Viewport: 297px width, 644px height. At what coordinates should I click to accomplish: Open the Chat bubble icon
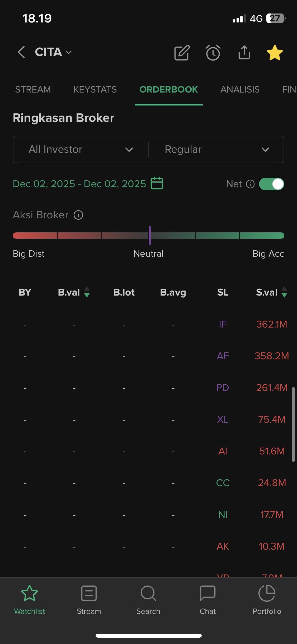click(x=208, y=593)
